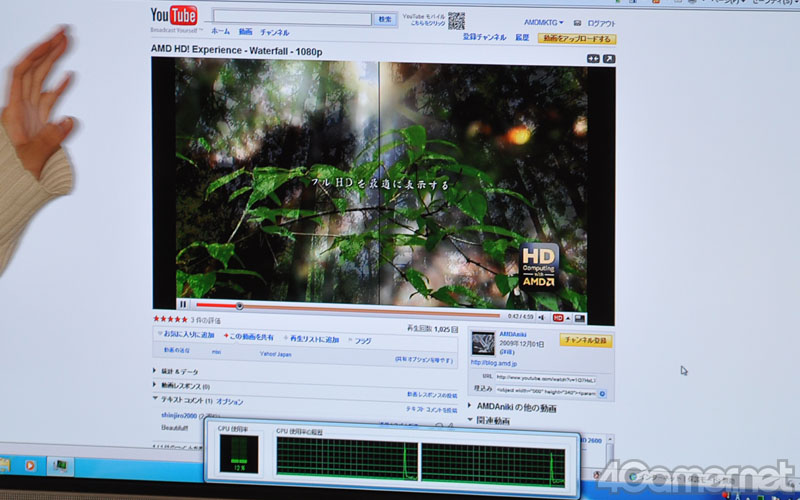800x500 pixels.
Task: Select the embed code text field
Action: 545,393
